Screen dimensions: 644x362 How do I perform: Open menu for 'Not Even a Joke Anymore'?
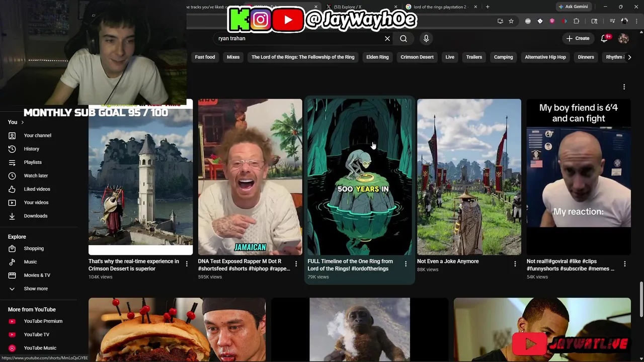(x=515, y=264)
